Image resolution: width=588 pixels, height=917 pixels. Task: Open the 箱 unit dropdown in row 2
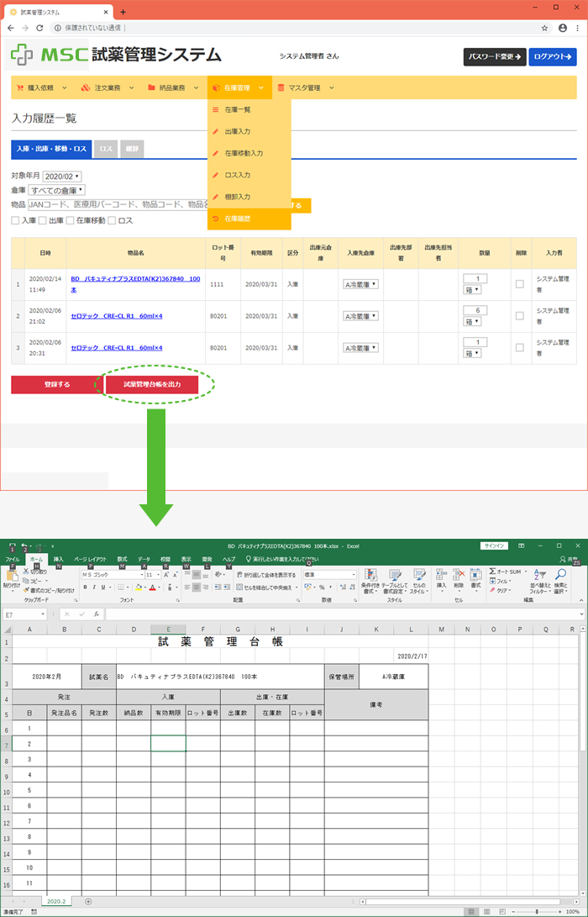(473, 321)
